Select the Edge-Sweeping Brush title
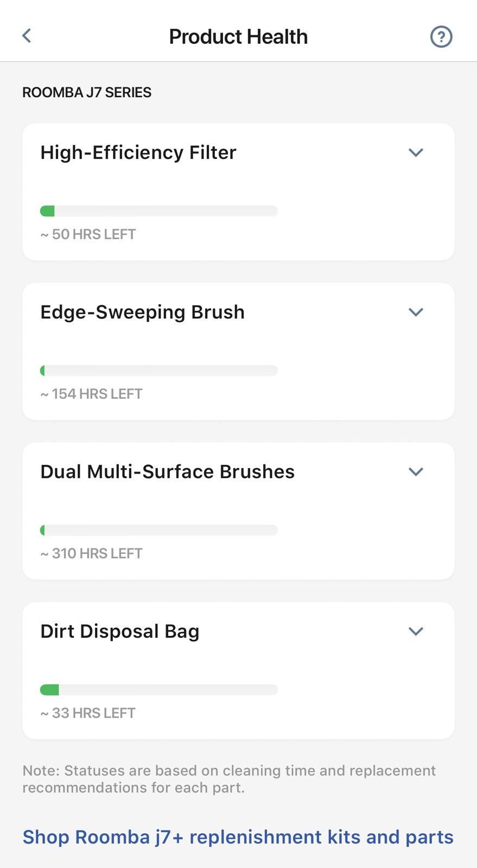Viewport: 477px width, 868px height. 142,312
